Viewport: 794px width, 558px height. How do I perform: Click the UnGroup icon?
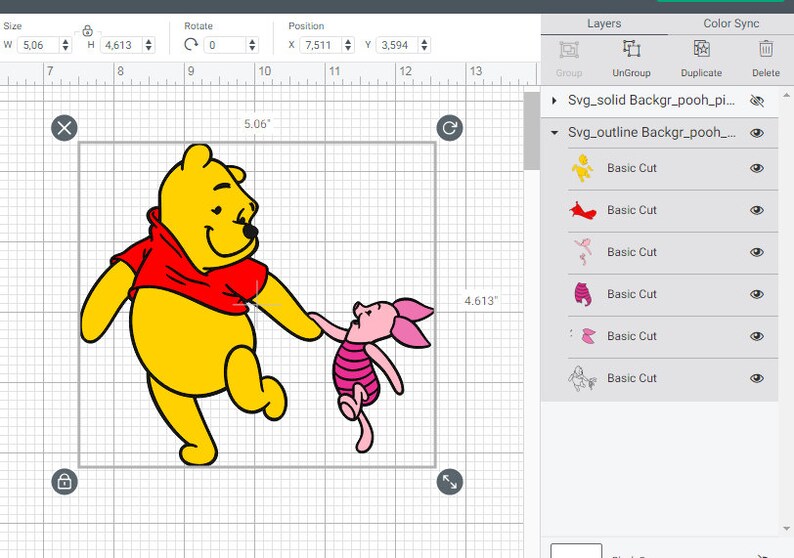631,49
